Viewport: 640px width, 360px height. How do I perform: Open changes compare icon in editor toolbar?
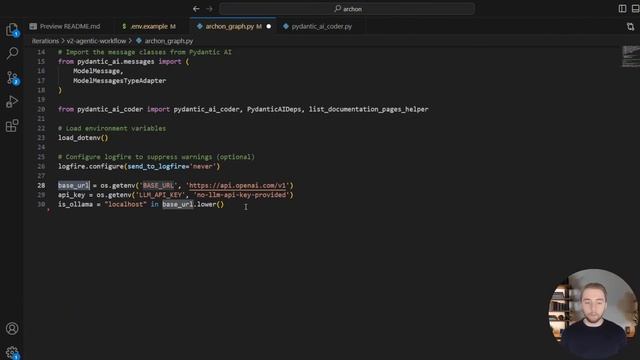630,27
